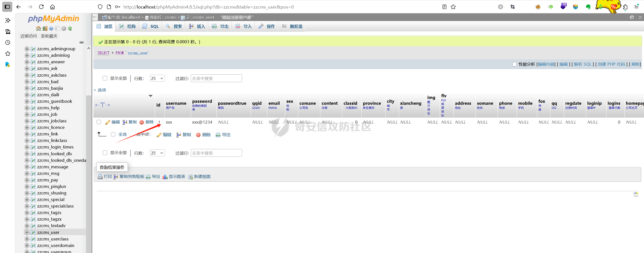This screenshot has width=644, height=253.
Task: Click the display chart icon
Action: point(165,177)
